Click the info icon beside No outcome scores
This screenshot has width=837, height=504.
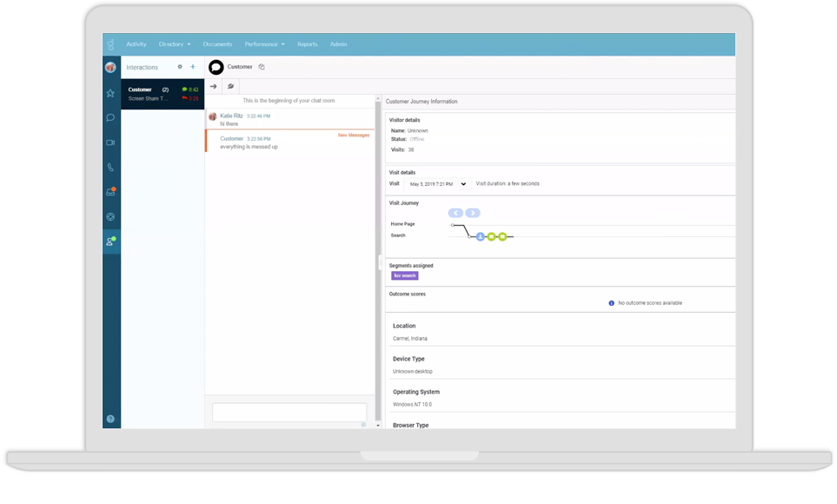[611, 303]
